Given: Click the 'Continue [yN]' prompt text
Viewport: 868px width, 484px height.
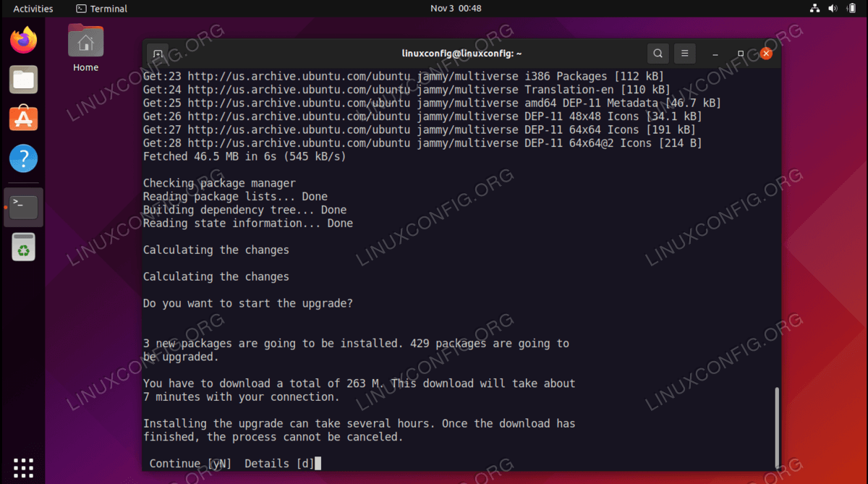Looking at the screenshot, I should pos(190,464).
